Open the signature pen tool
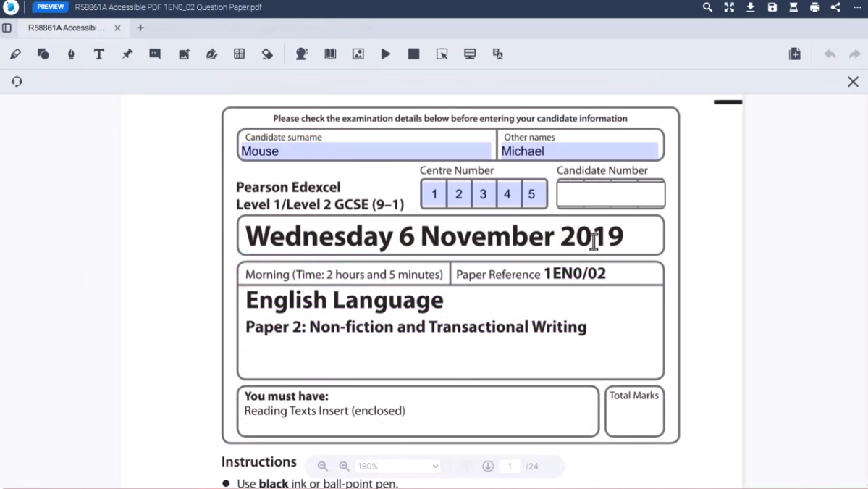Viewport: 868px width, 489px height. [211, 54]
